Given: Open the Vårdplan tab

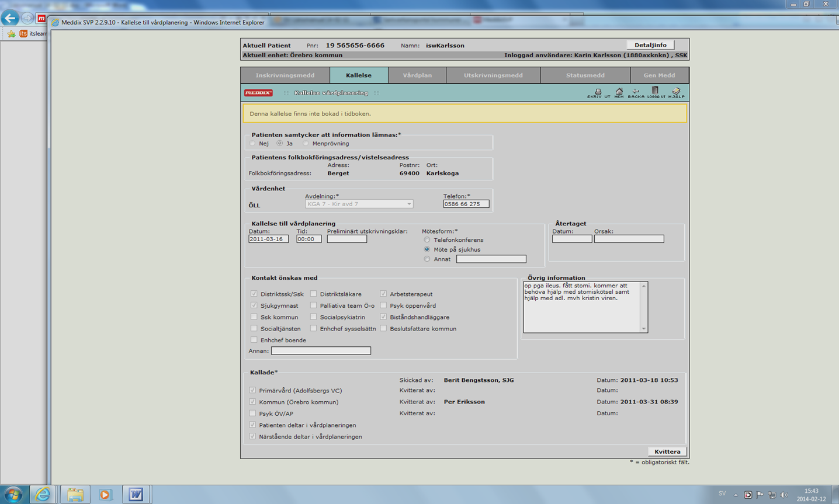Looking at the screenshot, I should pyautogui.click(x=417, y=75).
